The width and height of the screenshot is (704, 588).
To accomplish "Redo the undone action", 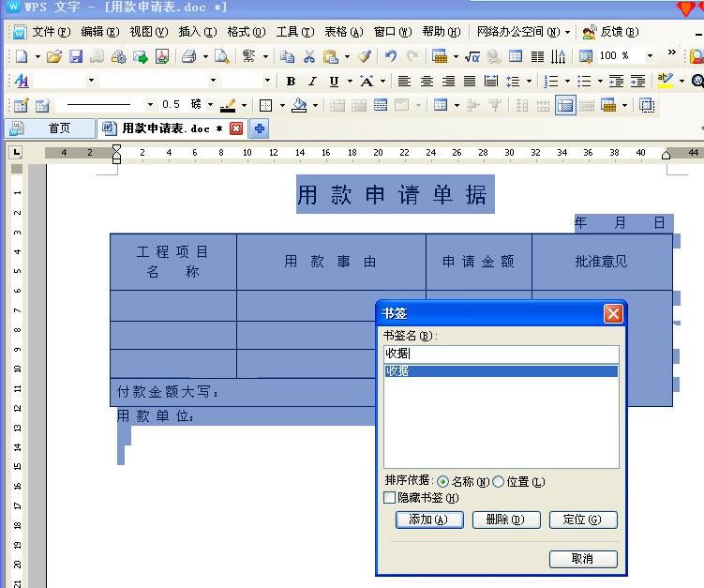I will [412, 56].
